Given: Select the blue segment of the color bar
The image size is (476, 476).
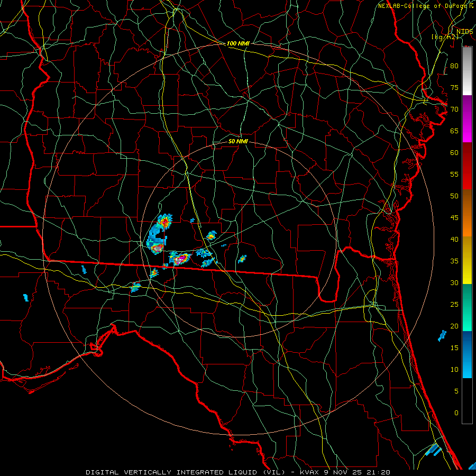Looking at the screenshot, I should pyautogui.click(x=467, y=354).
